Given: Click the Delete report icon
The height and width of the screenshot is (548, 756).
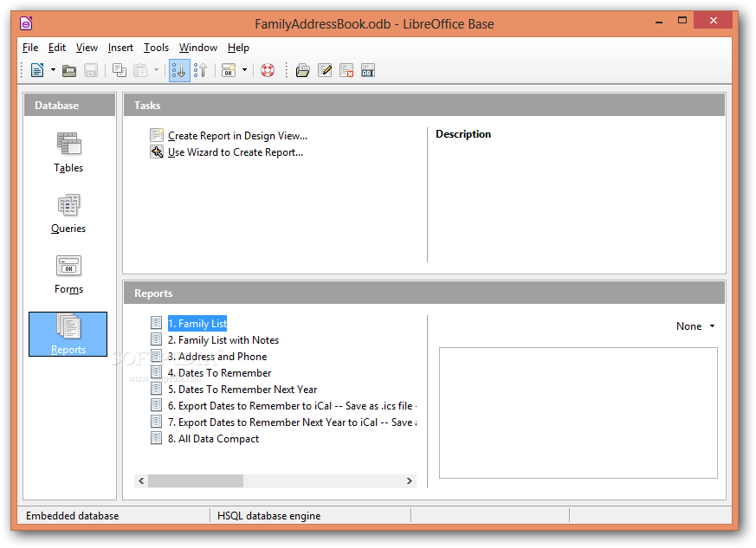Looking at the screenshot, I should pos(346,71).
